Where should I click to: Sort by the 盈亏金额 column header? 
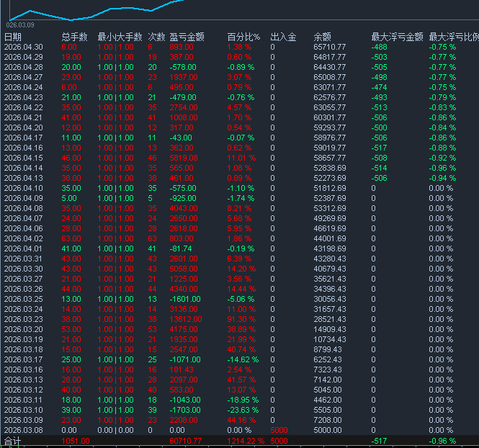pos(187,37)
